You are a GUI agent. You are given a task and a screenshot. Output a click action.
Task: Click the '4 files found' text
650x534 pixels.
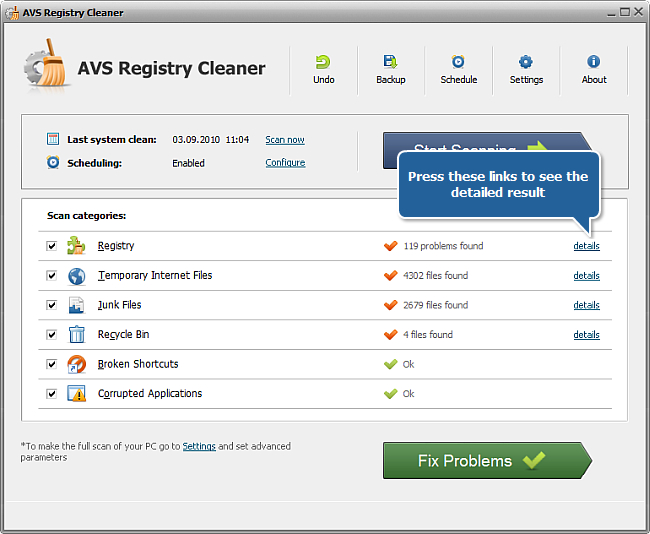428,335
